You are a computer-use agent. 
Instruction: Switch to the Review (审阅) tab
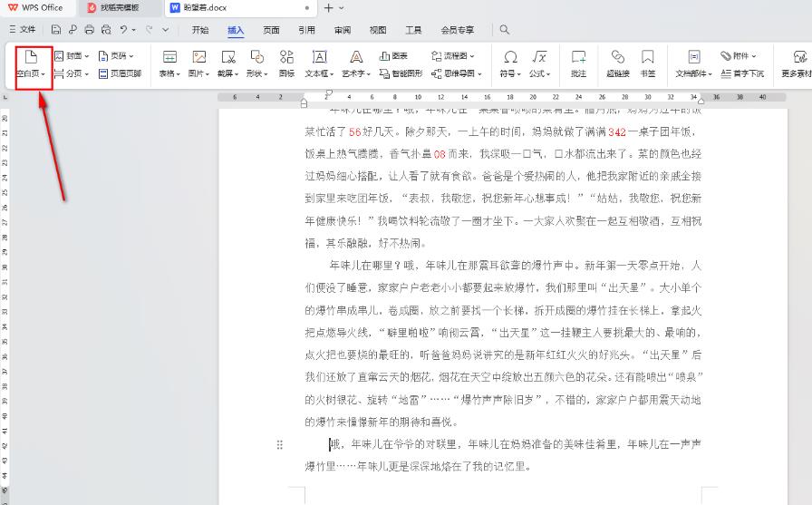click(343, 30)
